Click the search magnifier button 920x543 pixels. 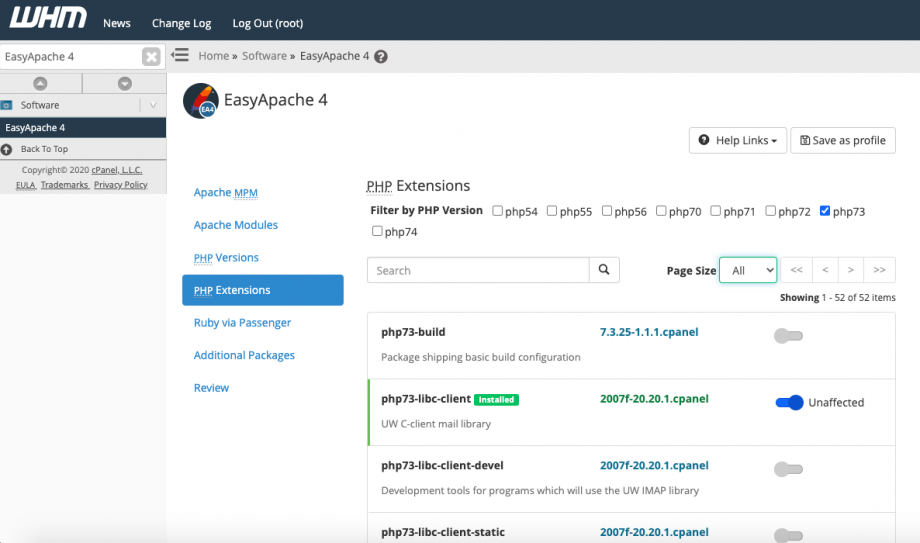[604, 270]
